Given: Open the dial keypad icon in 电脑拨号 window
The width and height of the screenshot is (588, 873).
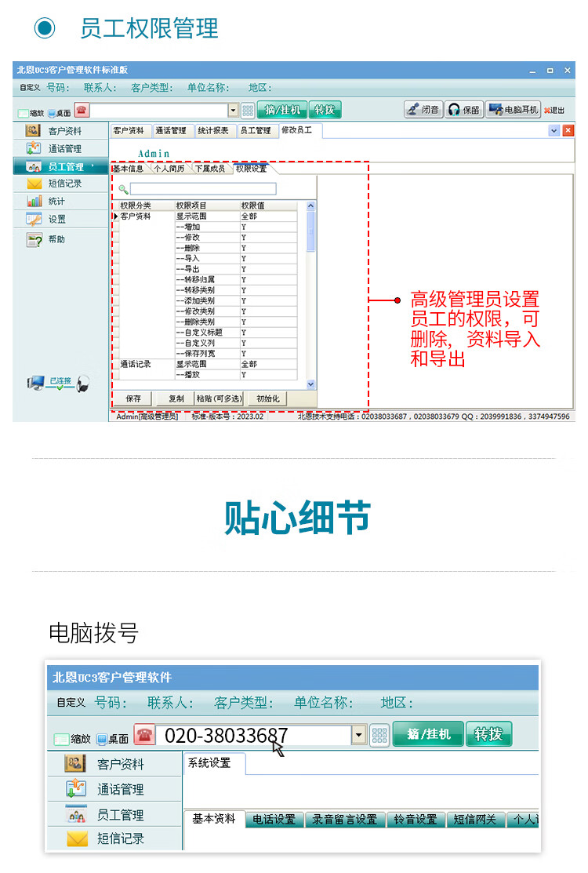Looking at the screenshot, I should click(379, 735).
